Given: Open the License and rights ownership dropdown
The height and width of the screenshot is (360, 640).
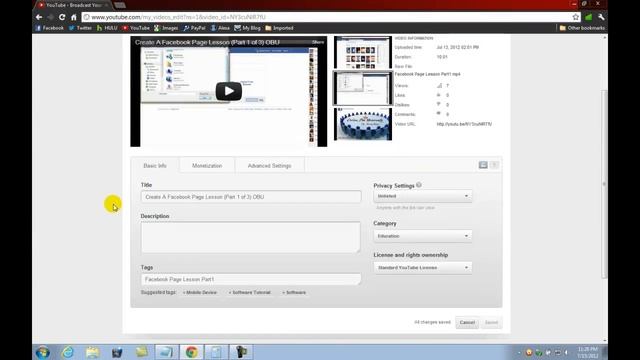Looking at the screenshot, I should coord(422,268).
